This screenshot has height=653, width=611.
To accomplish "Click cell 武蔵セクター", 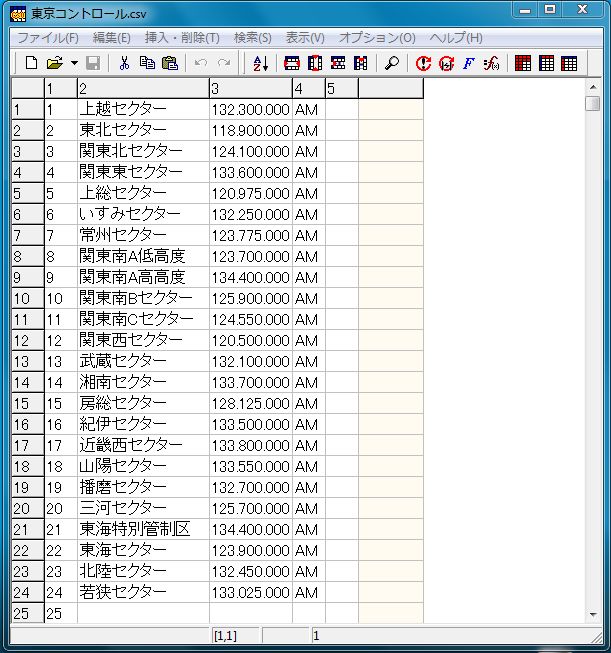I will [143, 361].
